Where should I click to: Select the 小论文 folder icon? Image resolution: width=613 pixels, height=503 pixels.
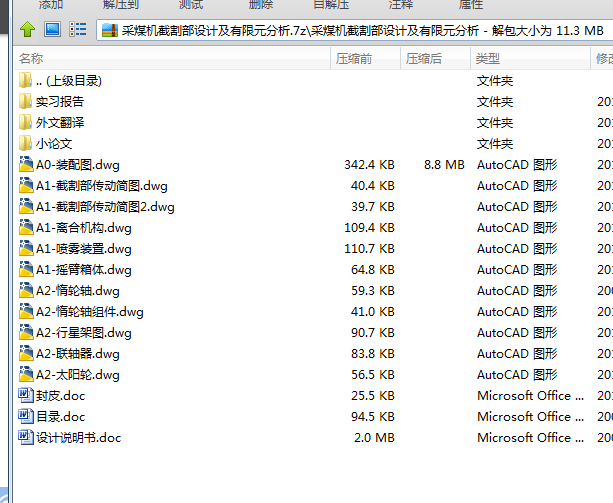(25, 144)
